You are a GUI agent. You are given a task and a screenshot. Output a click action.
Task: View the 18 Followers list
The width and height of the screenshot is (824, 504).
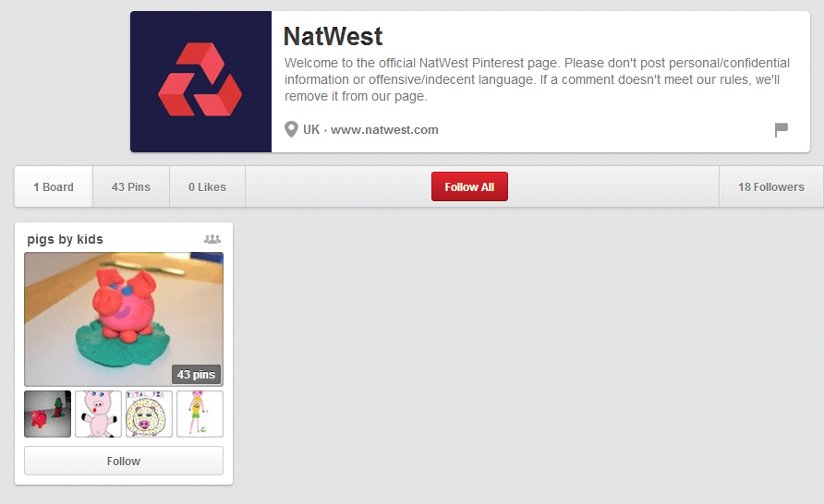[x=771, y=186]
